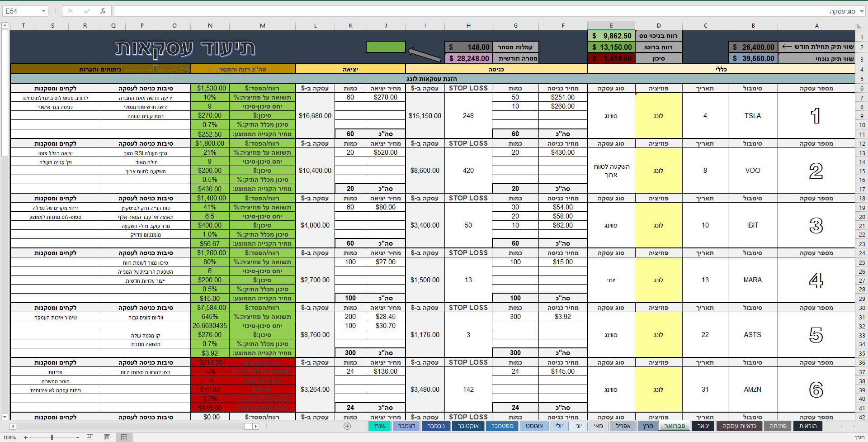Select the green rectangle shape in header
The width and height of the screenshot is (868, 442).
click(x=386, y=47)
